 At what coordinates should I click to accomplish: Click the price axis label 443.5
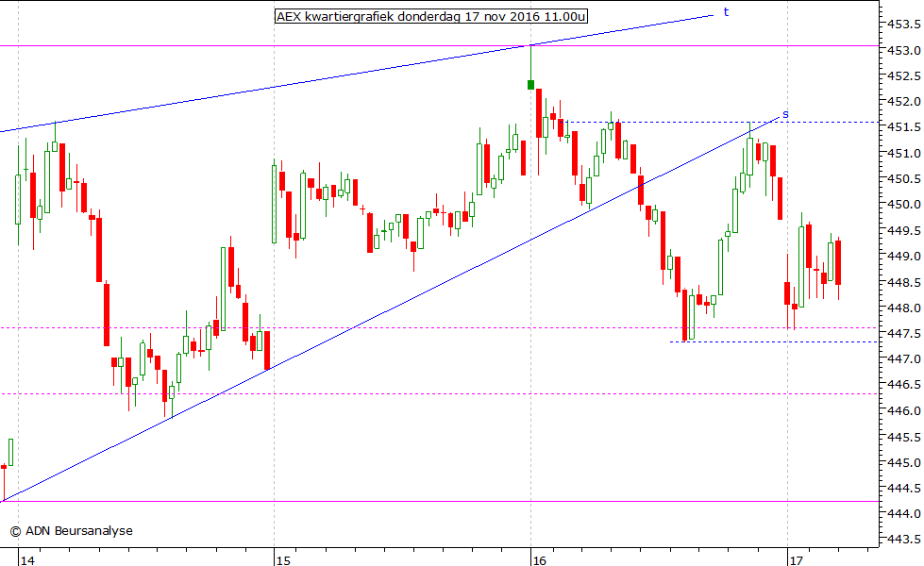click(904, 539)
